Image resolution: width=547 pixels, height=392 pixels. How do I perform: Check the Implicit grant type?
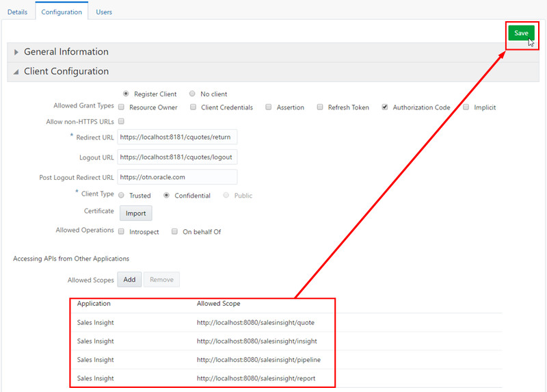coord(466,107)
